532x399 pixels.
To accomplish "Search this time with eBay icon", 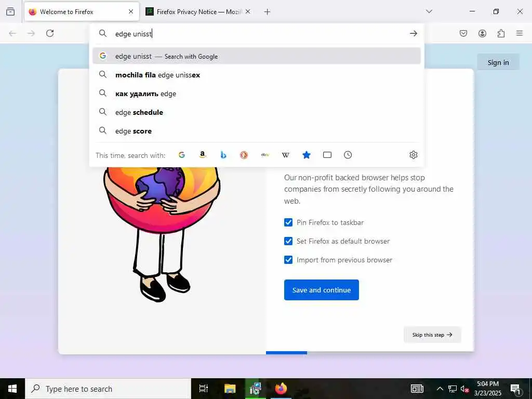I will point(265,155).
